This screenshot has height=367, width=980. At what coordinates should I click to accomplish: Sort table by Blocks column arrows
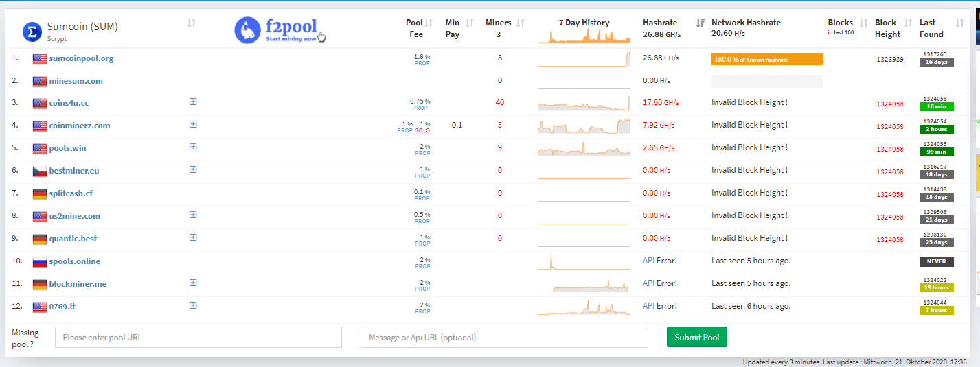coord(864,23)
